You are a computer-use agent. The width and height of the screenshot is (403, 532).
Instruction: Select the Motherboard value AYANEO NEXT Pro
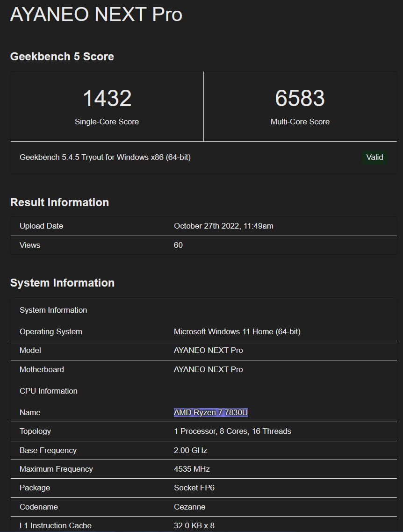209,369
